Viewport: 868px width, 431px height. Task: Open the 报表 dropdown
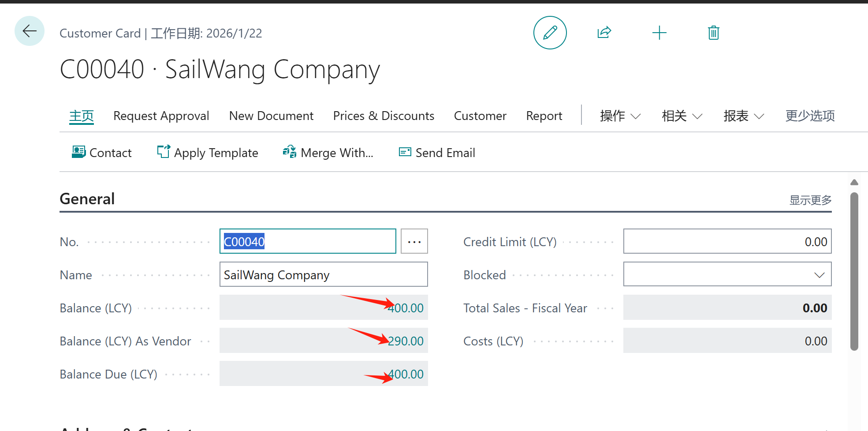[759, 116]
